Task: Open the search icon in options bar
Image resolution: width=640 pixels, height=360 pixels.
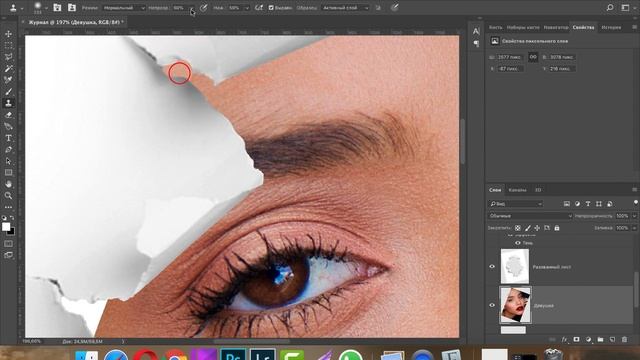Action: pos(610,7)
